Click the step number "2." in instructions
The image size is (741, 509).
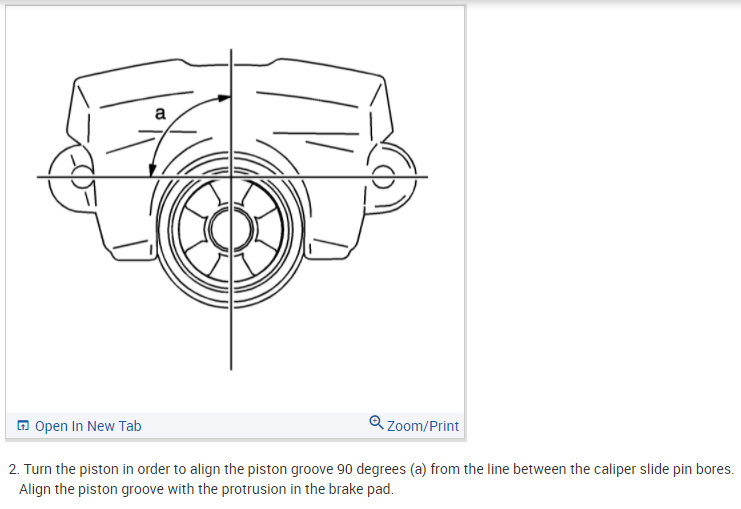click(x=14, y=469)
